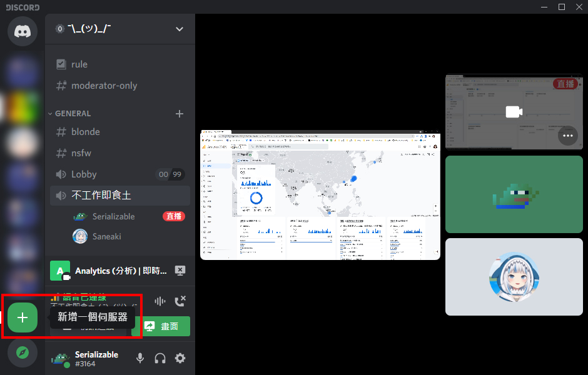Open User Settings gear icon
This screenshot has height=375, width=588.
tap(180, 358)
